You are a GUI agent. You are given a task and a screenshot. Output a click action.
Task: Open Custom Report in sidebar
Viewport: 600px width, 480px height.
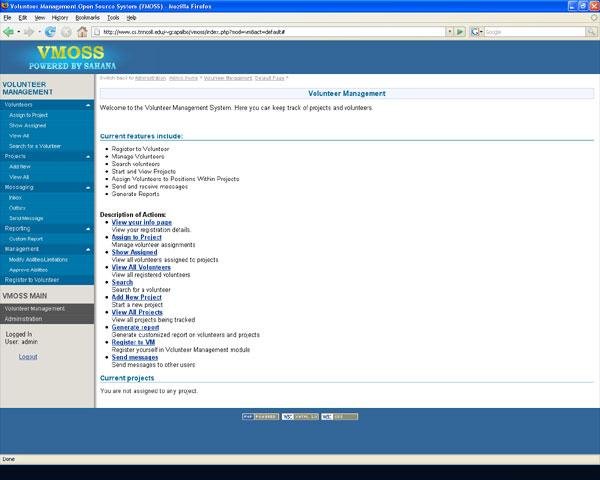pyautogui.click(x=26, y=239)
